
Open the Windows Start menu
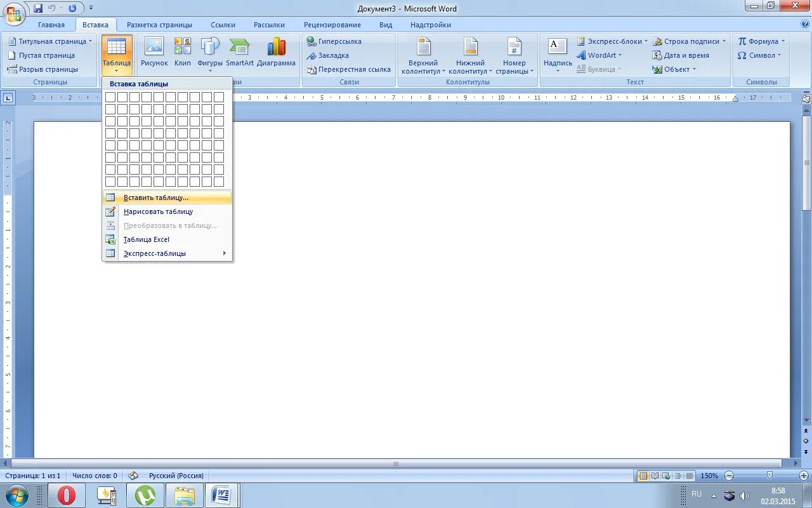[x=17, y=495]
